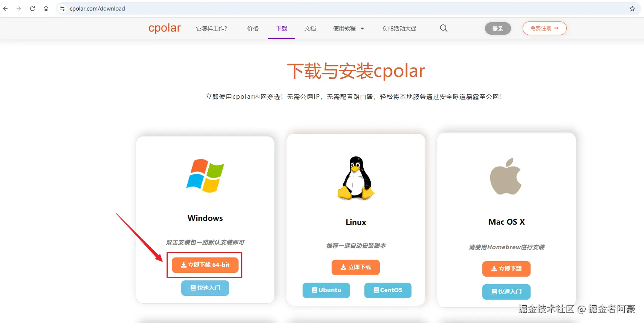Image resolution: width=644 pixels, height=323 pixels.
Task: Click the Windows logo image
Action: point(205,176)
